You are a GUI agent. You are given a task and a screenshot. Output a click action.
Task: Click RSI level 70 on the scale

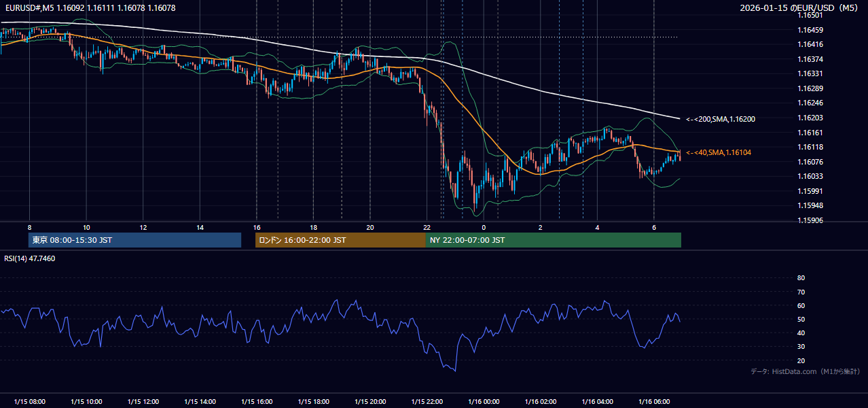[801, 292]
